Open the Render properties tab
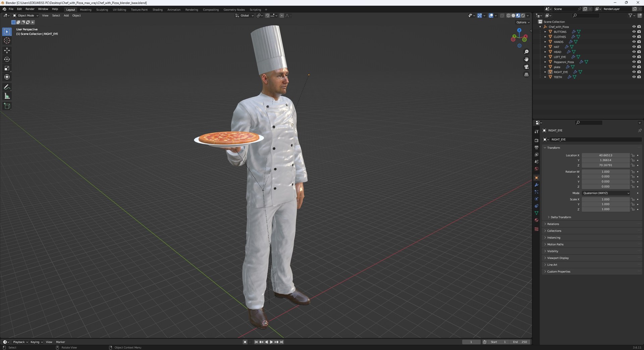The height and width of the screenshot is (350, 644). (536, 140)
